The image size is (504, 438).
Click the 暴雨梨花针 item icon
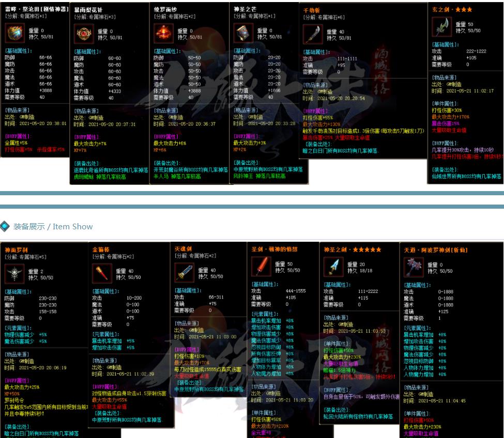(83, 34)
